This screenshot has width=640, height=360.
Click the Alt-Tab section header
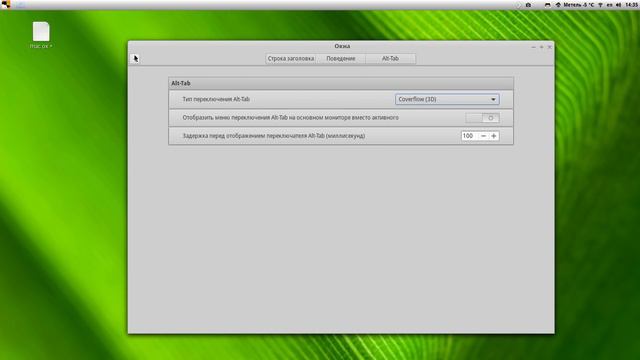point(341,83)
